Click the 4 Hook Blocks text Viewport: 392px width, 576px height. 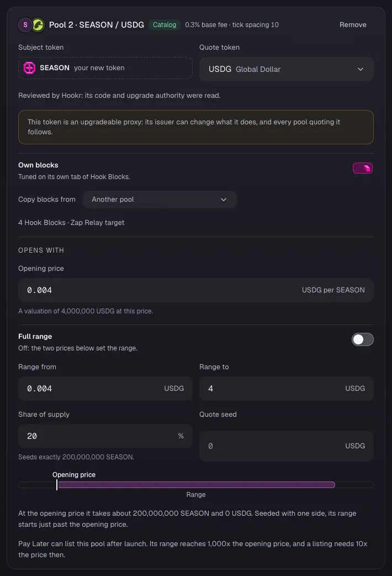click(x=42, y=223)
